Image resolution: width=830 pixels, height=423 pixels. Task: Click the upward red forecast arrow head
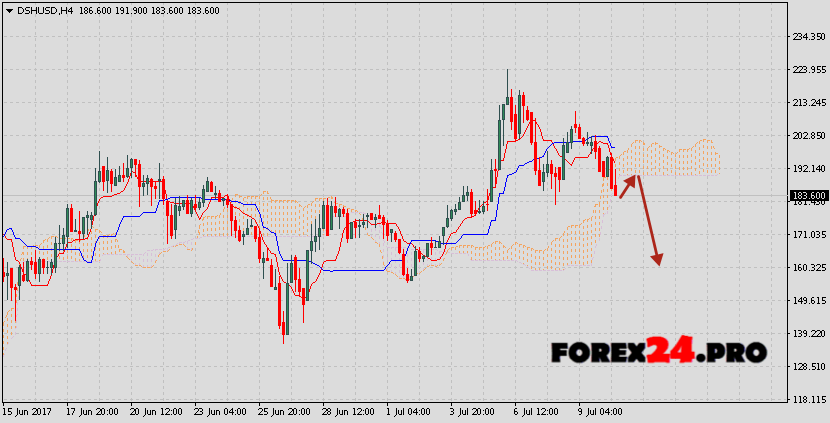[631, 179]
